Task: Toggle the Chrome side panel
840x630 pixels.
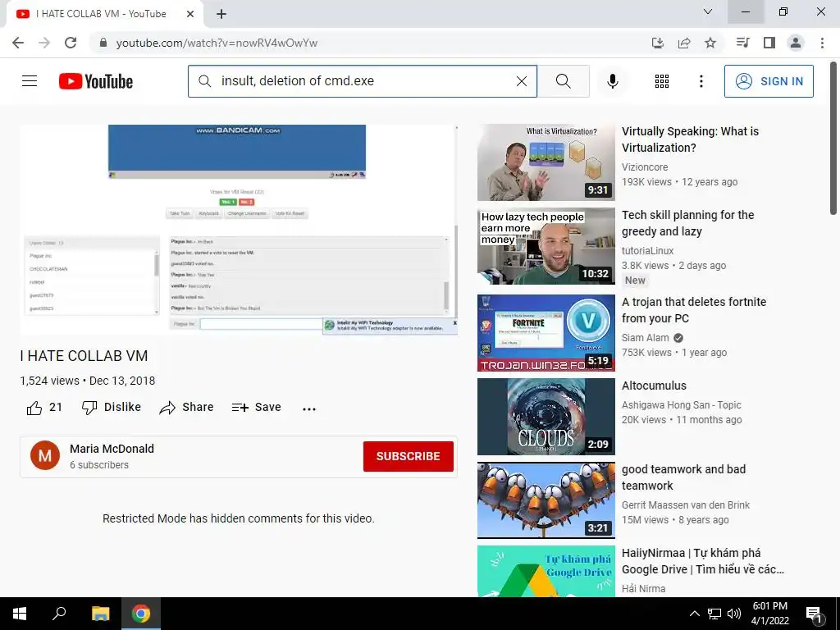Action: 769,43
